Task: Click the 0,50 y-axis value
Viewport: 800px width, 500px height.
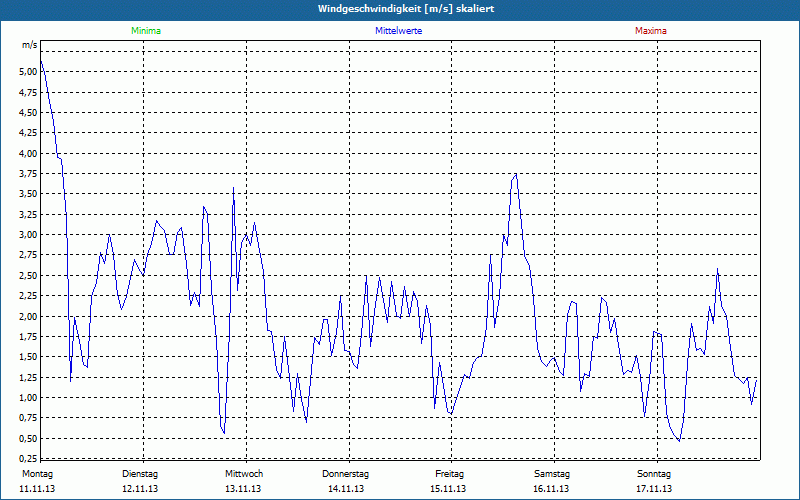Action: pos(28,438)
